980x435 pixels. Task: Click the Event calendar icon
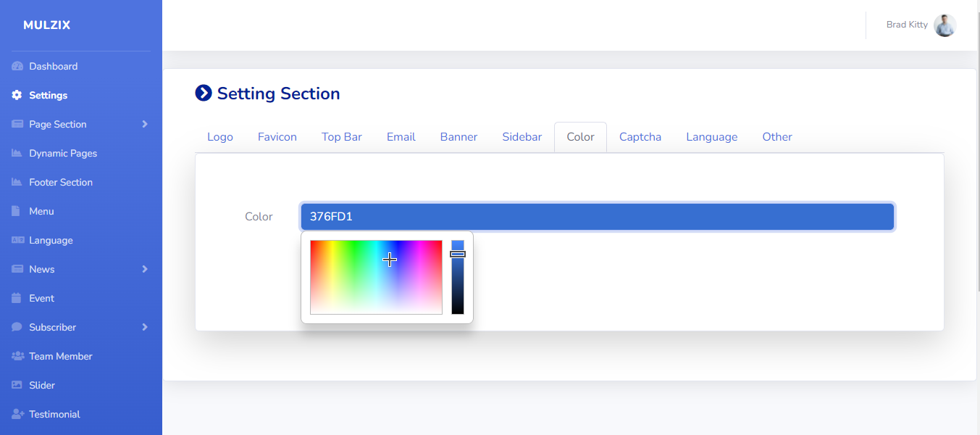pos(17,299)
